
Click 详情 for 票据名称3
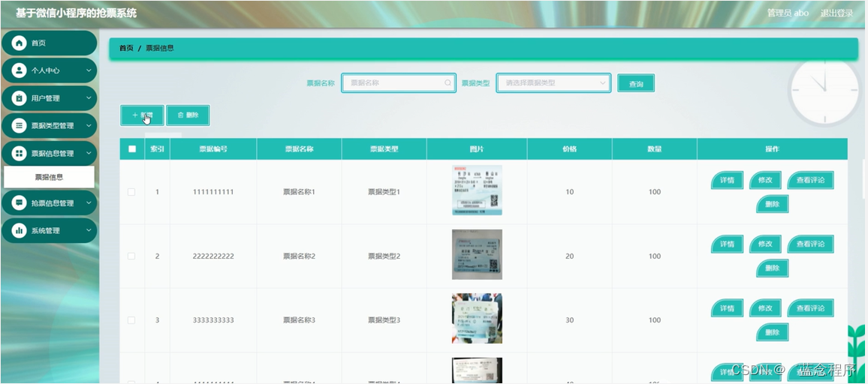[727, 308]
